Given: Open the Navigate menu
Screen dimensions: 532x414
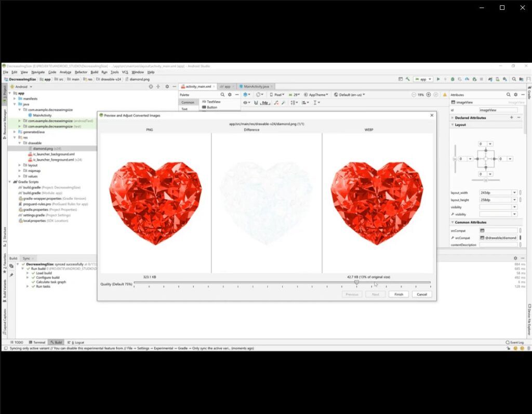Looking at the screenshot, I should (x=38, y=72).
